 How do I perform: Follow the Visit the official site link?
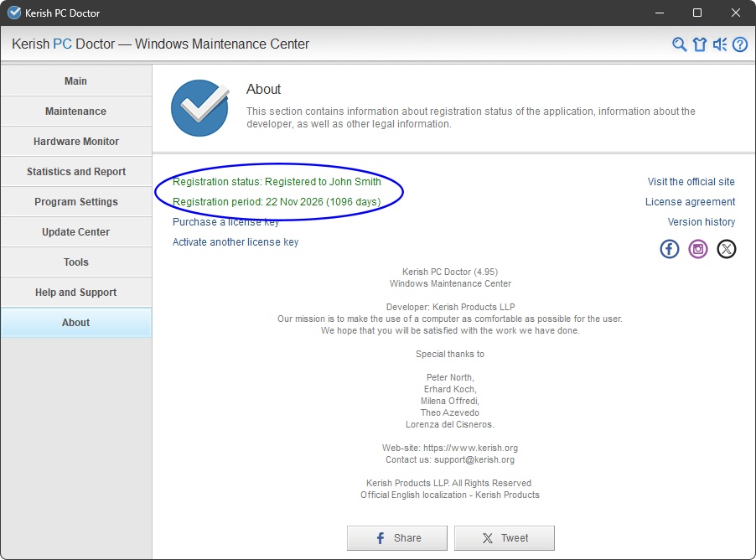coord(691,182)
